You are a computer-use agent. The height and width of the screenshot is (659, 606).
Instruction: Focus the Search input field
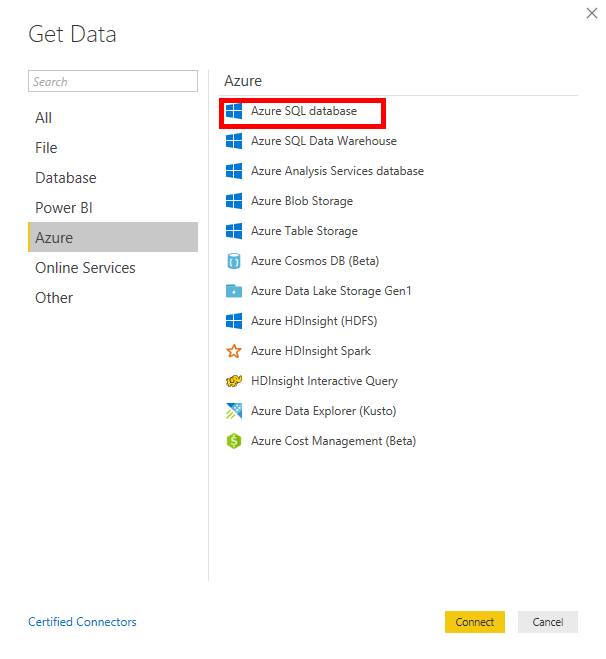click(x=113, y=81)
